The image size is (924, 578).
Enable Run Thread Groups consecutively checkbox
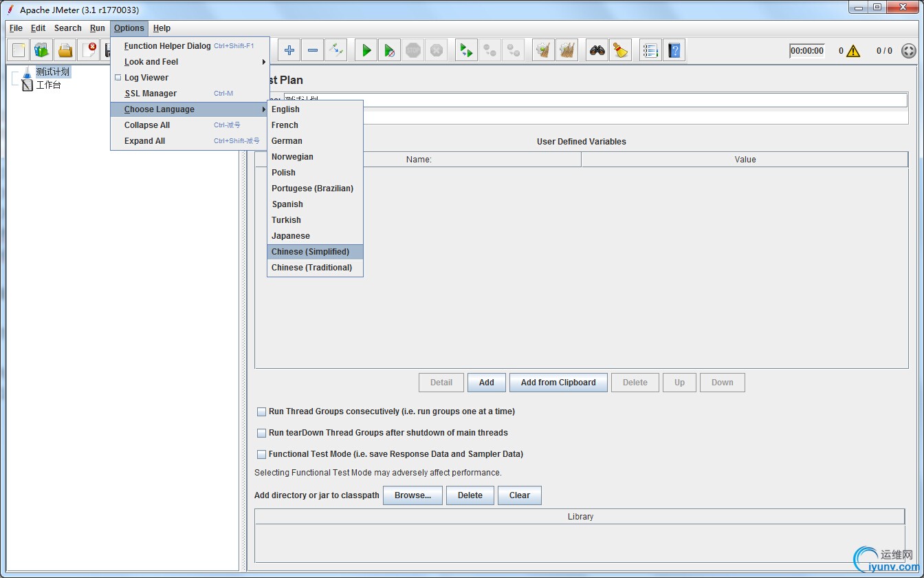pos(261,411)
